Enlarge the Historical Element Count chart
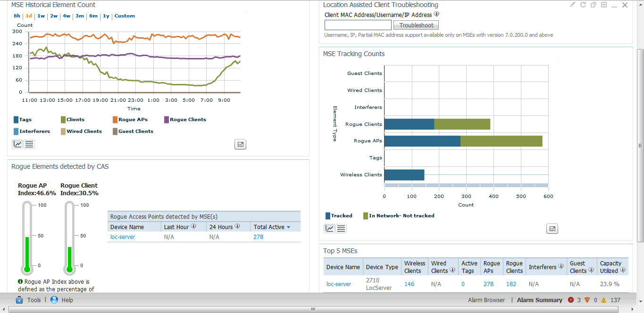The width and height of the screenshot is (644, 313). [x=241, y=144]
